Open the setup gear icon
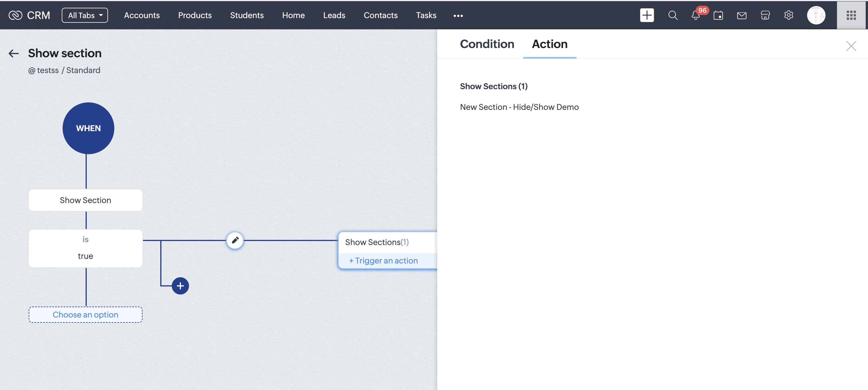Image resolution: width=868 pixels, height=390 pixels. click(x=788, y=15)
